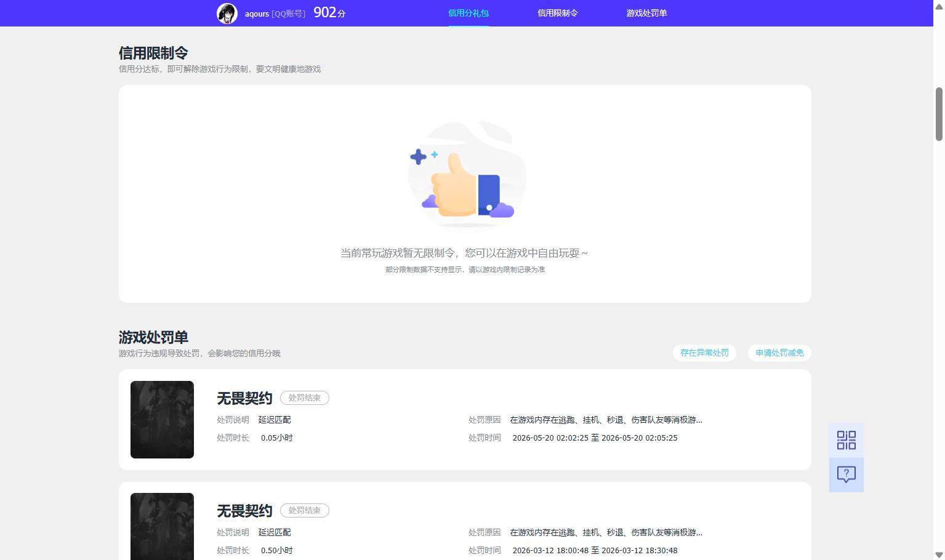Click subtitle 游戏行为违规导致处罚
This screenshot has height=560, width=945.
coord(199,353)
